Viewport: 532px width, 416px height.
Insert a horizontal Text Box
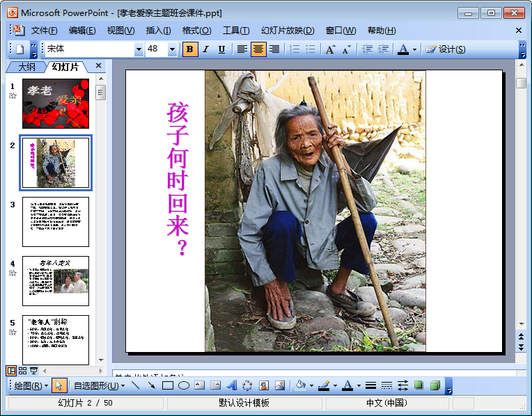coord(199,385)
